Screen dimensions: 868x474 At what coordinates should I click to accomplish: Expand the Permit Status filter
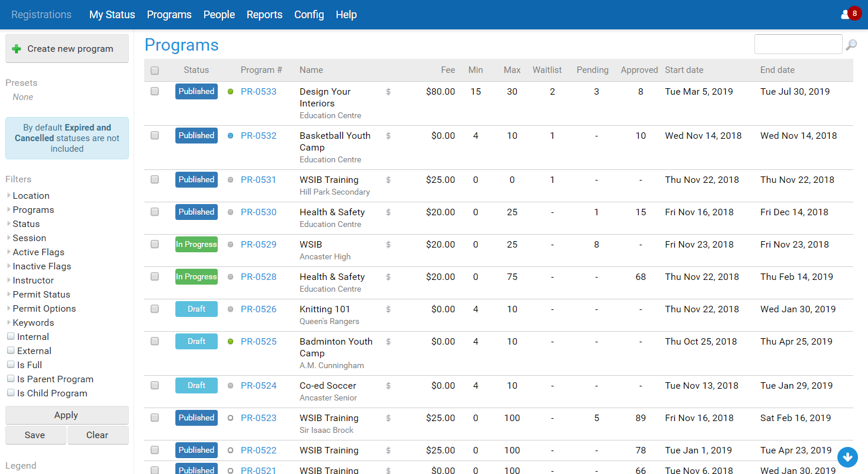point(38,295)
